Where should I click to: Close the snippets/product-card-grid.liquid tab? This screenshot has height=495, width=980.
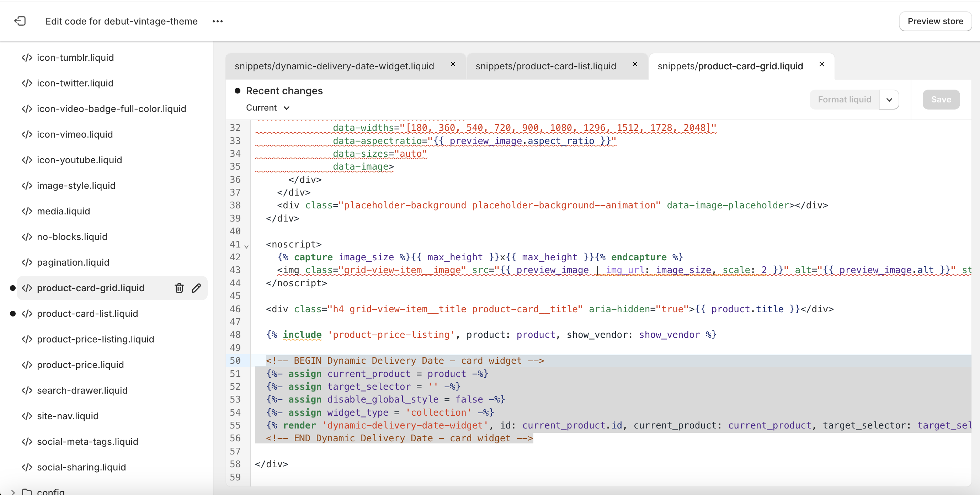coord(820,65)
